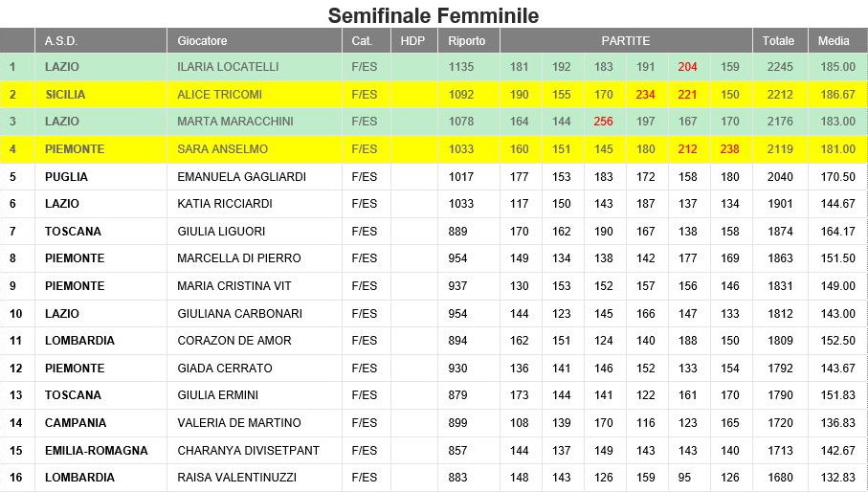Click total 1901 in Katia Ricciardi row

pyautogui.click(x=780, y=204)
